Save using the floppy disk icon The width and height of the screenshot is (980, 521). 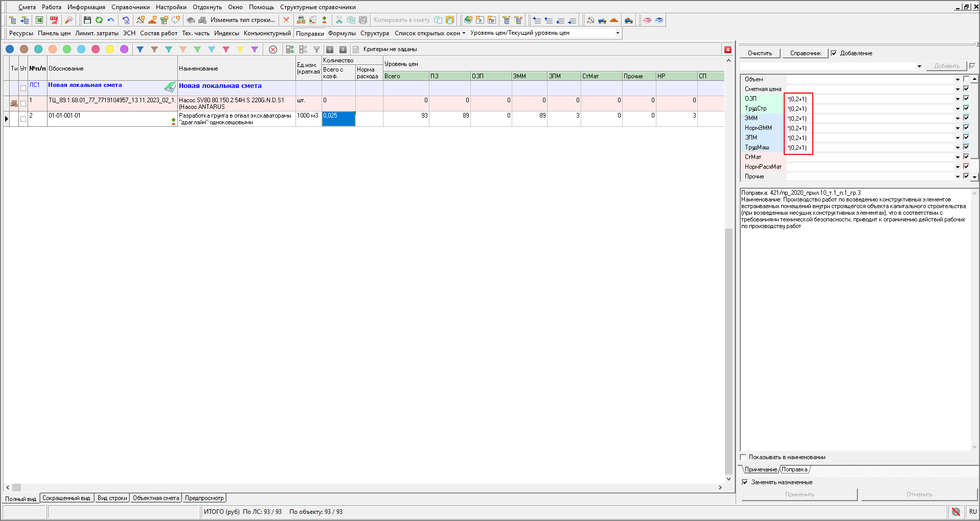click(87, 20)
